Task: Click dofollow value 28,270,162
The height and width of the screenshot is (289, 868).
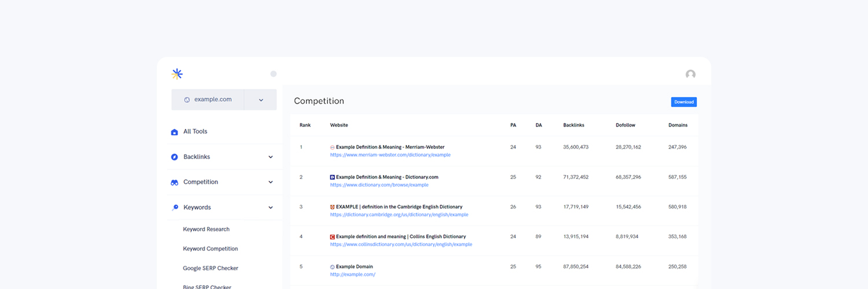Action: pos(628,147)
